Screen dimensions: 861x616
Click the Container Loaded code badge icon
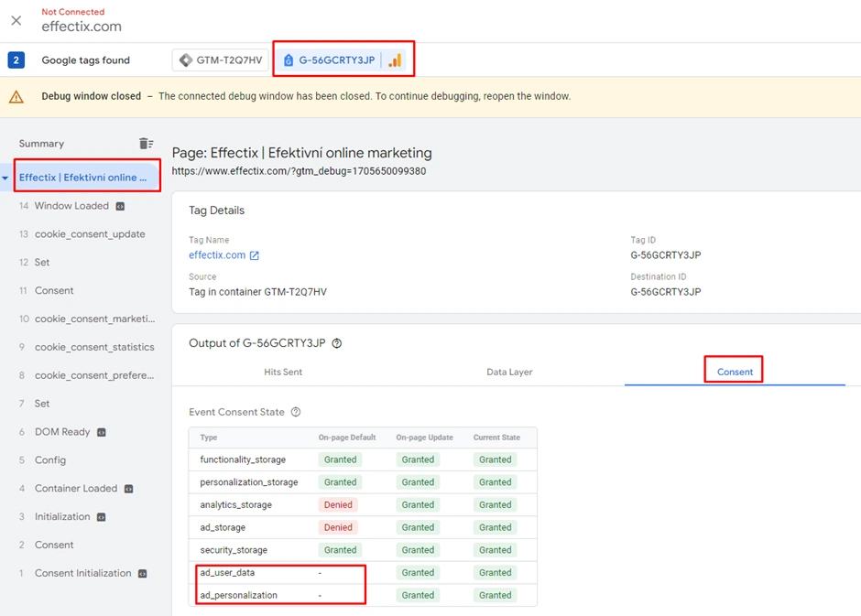[x=129, y=489]
